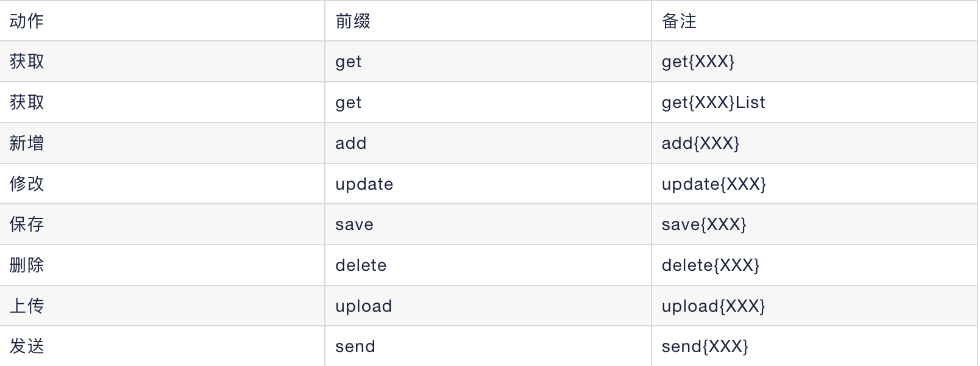Click the 动作 column header
This screenshot has width=980, height=366.
[x=27, y=21]
